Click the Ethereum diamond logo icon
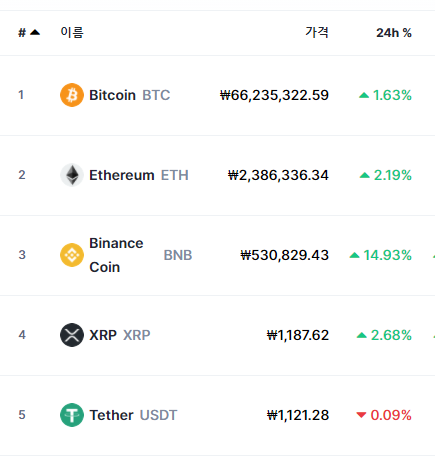The image size is (435, 466). pyautogui.click(x=72, y=175)
